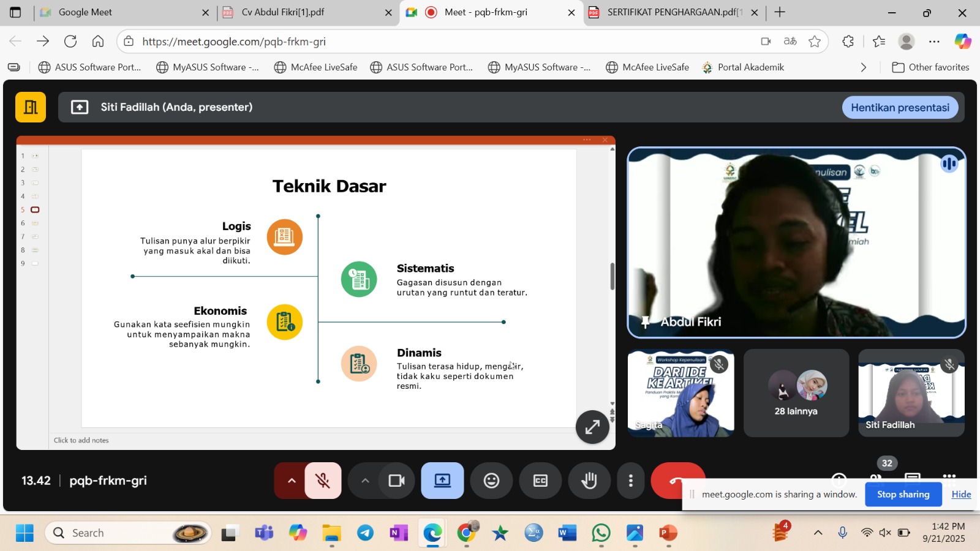980x551 pixels.
Task: Raise your hand in the meeting
Action: coord(589,481)
